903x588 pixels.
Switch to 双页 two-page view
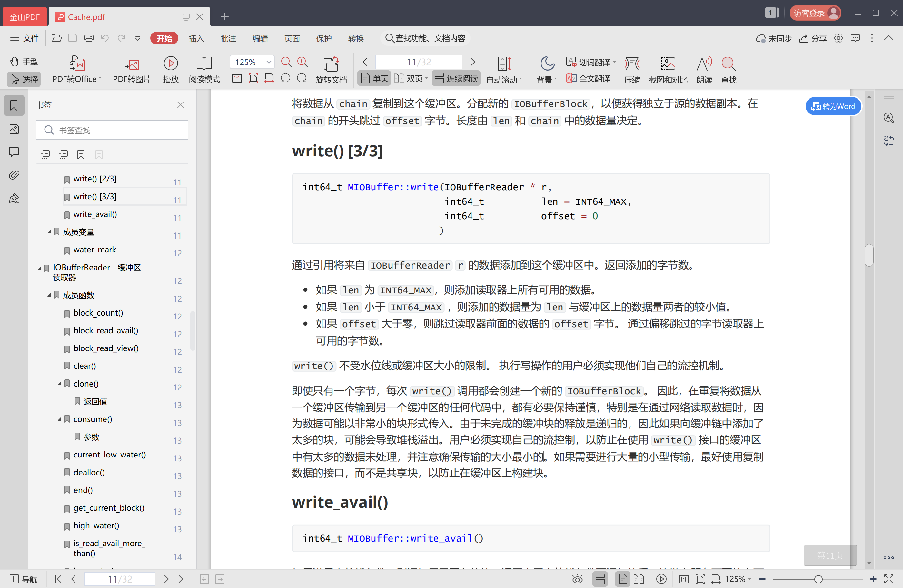pyautogui.click(x=410, y=78)
